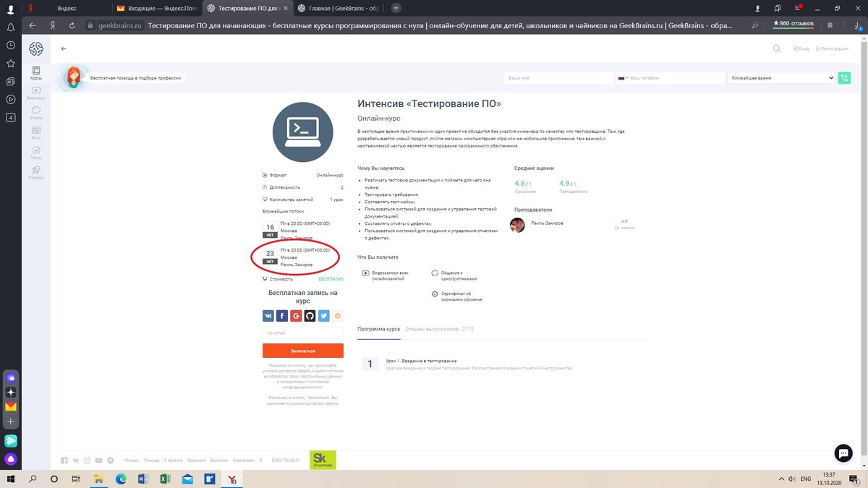
Task: Click the Skolkovo Участник badge
Action: point(323,460)
